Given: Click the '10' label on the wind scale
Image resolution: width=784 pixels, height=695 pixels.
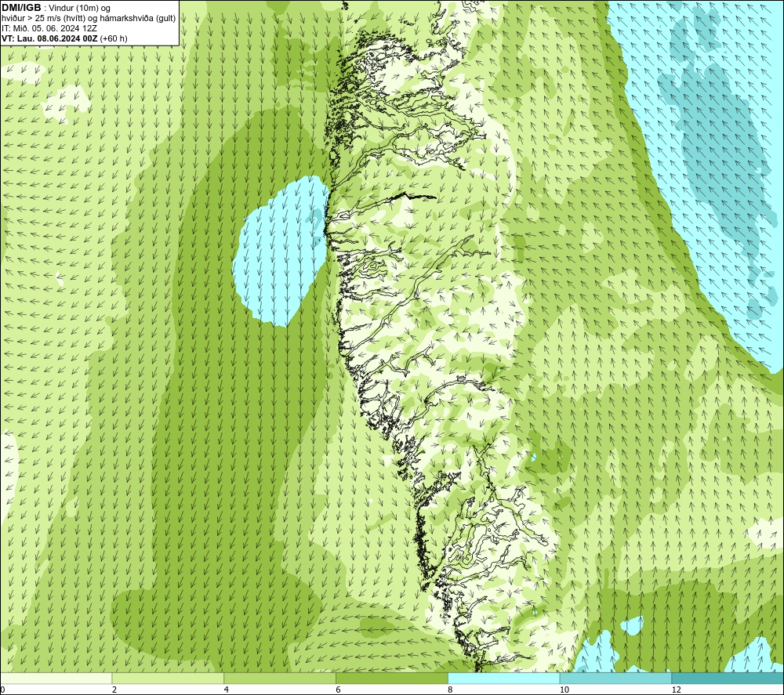Looking at the screenshot, I should (x=564, y=690).
